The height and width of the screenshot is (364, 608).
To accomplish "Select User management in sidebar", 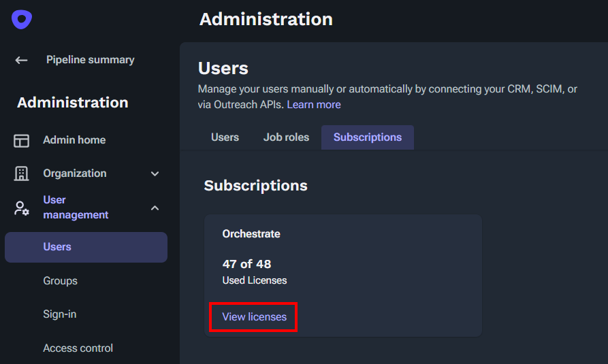I will point(76,208).
